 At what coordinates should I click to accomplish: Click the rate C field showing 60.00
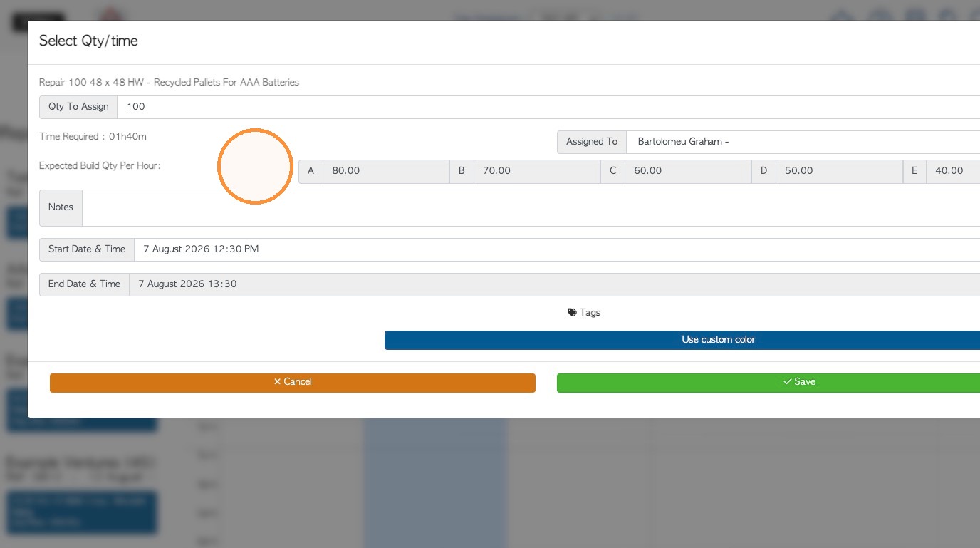pyautogui.click(x=687, y=171)
